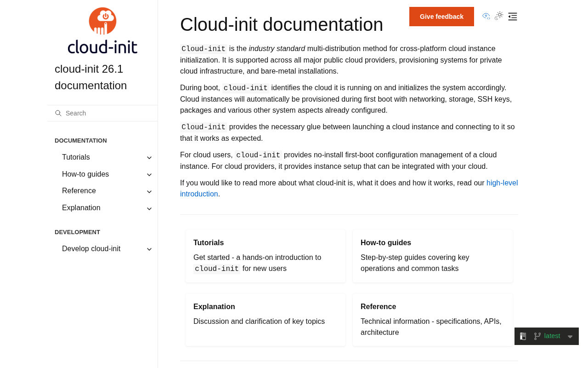The height and width of the screenshot is (368, 588).
Task: Follow the high-level introduction link
Action: tap(349, 189)
